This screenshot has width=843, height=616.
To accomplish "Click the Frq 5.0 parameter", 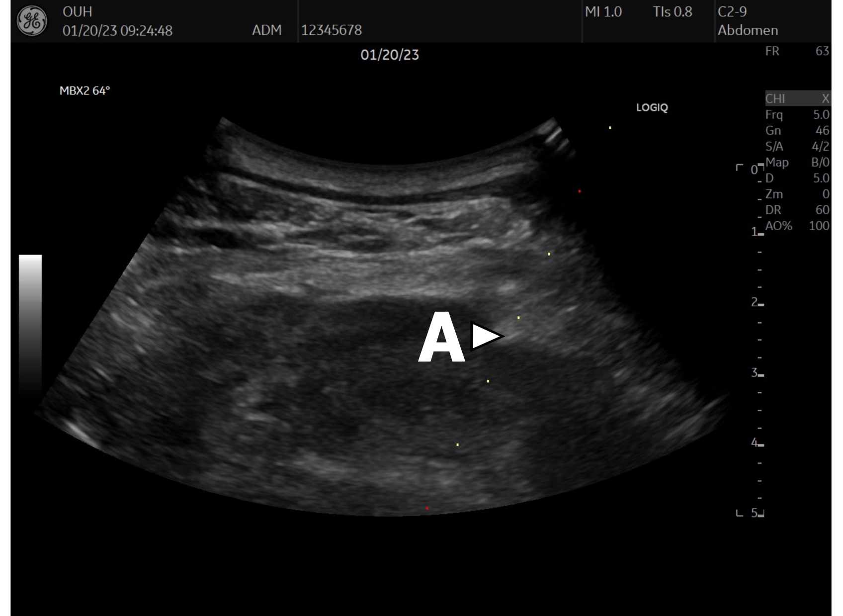I will click(x=797, y=115).
